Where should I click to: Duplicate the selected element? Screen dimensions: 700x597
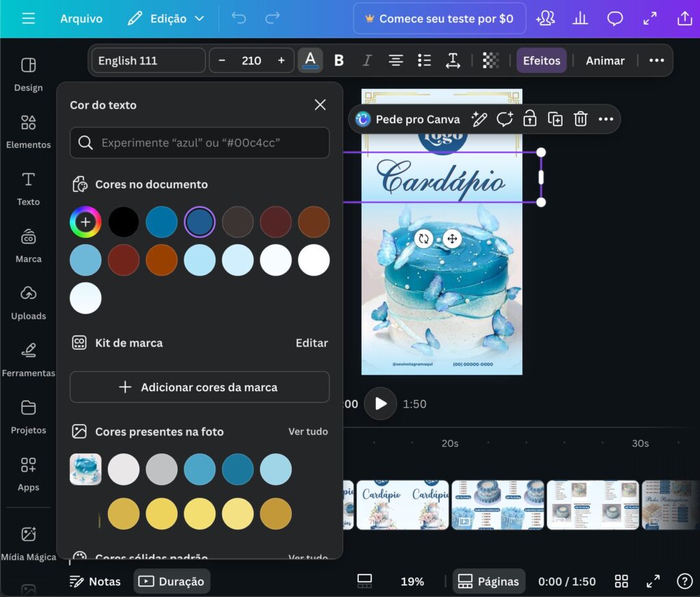(x=555, y=119)
